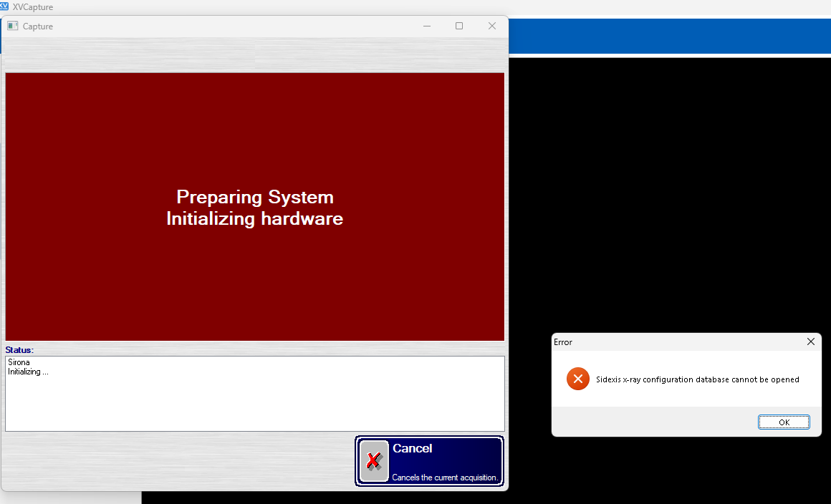Click the OK button in Error dialog

click(x=784, y=422)
